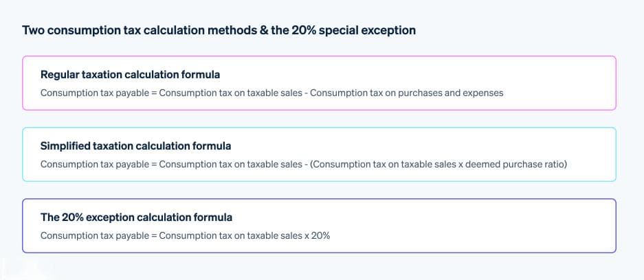Click "20% special exception" in the heading

coord(354,30)
